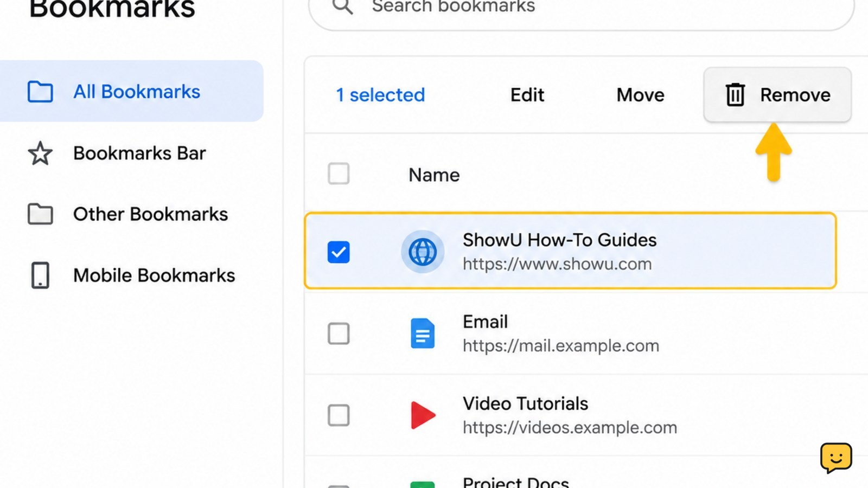Click the blue document icon for Email
Image resolution: width=868 pixels, height=488 pixels.
click(423, 333)
